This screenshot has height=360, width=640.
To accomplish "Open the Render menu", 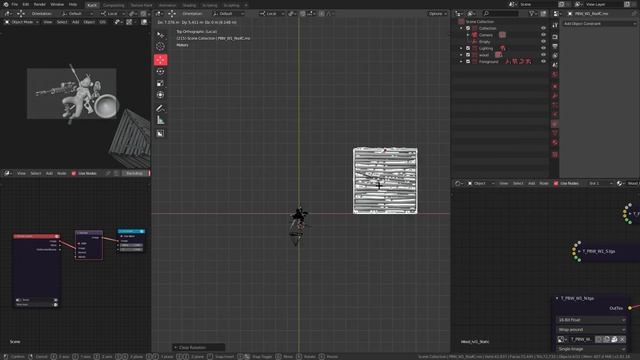I will pos(40,4).
